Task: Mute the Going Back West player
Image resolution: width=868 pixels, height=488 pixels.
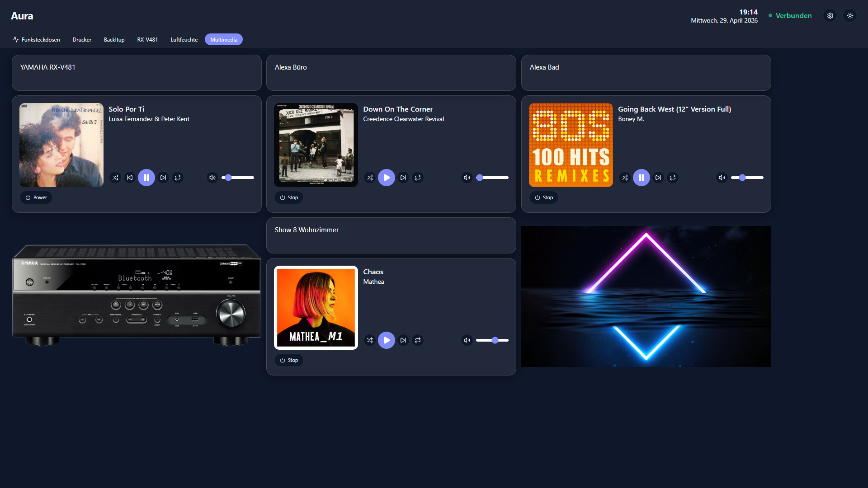Action: click(722, 178)
